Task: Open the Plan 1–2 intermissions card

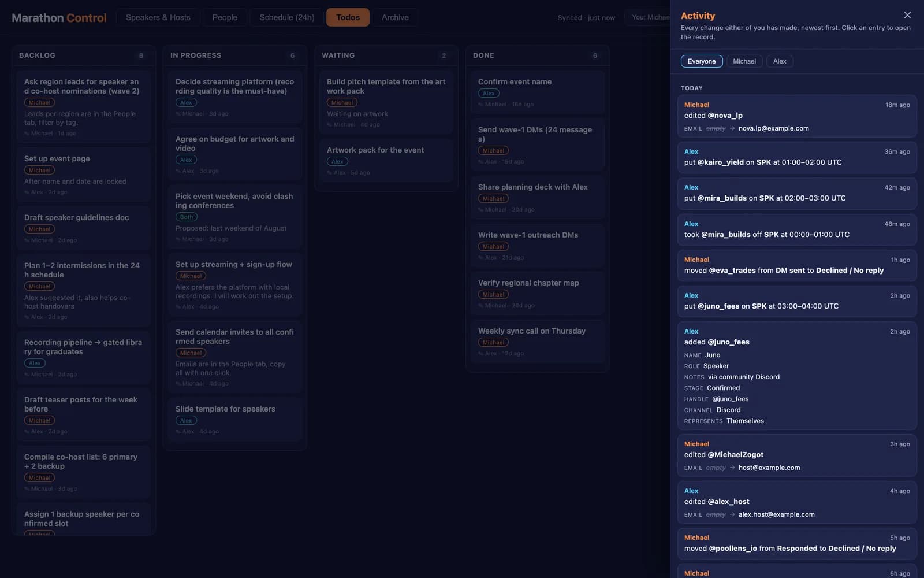Action: click(x=84, y=291)
